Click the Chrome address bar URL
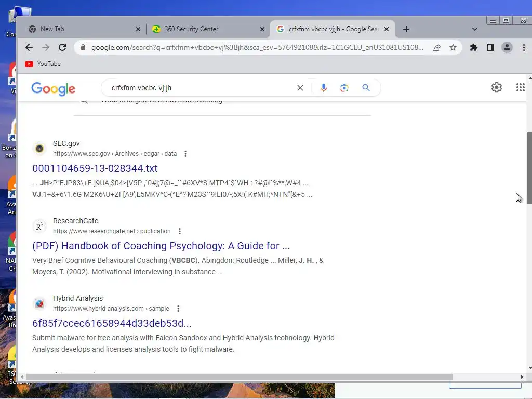Image resolution: width=532 pixels, height=399 pixels. point(257,47)
